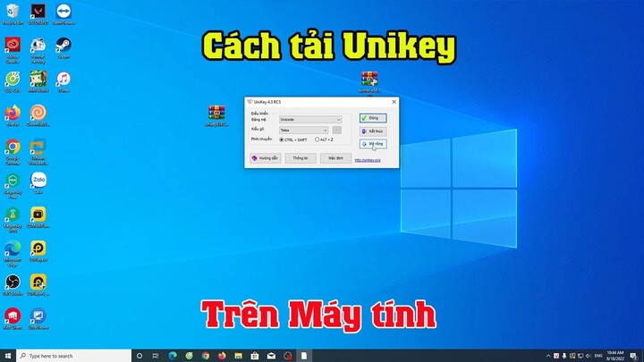Click the taskbar clock showing 10:44 AM
This screenshot has width=644, height=362.
[614, 356]
